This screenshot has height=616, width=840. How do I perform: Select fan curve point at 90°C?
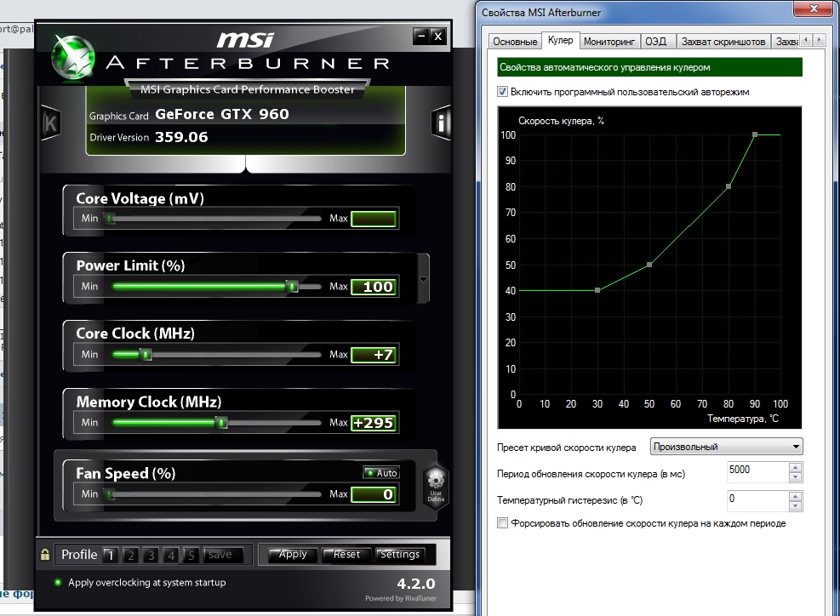coord(755,134)
